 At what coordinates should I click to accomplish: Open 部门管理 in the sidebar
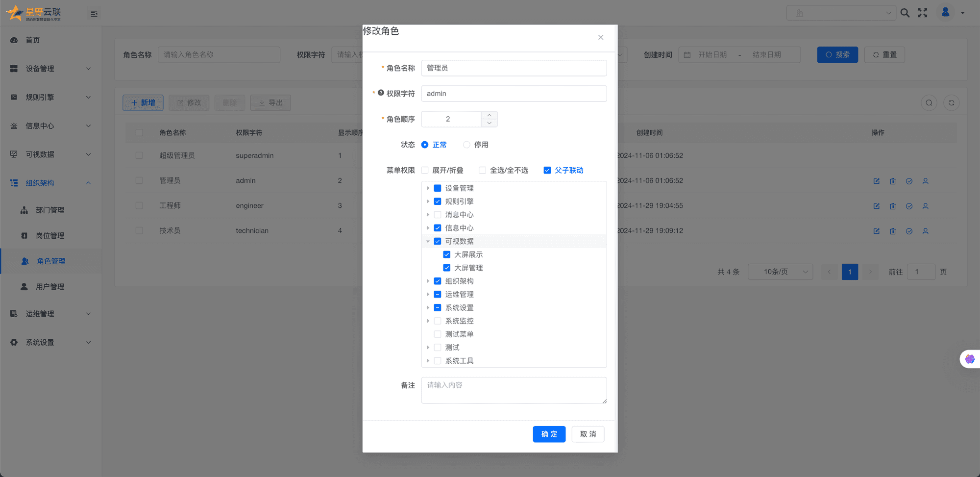(x=50, y=210)
